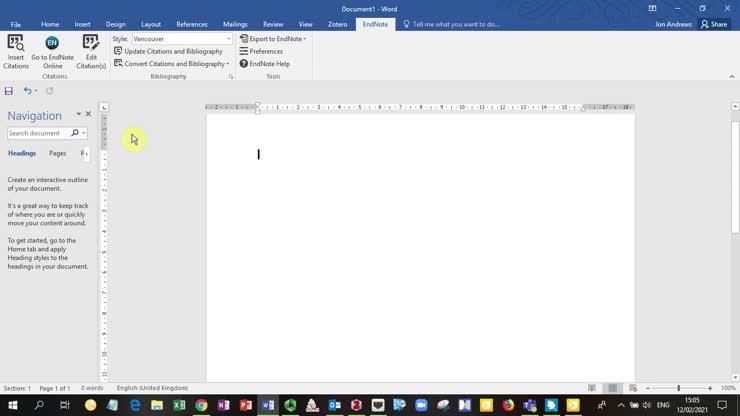Viewport: 740px width, 416px height.
Task: Click the Share button
Action: [714, 24]
